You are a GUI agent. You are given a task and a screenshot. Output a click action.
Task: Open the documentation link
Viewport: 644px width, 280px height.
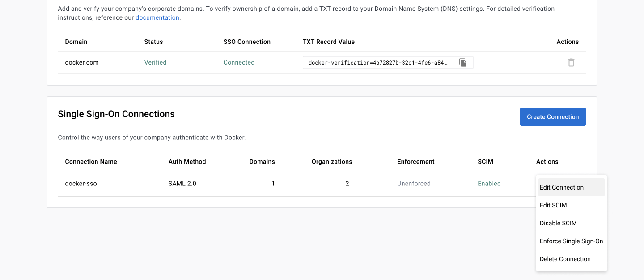[x=157, y=17]
